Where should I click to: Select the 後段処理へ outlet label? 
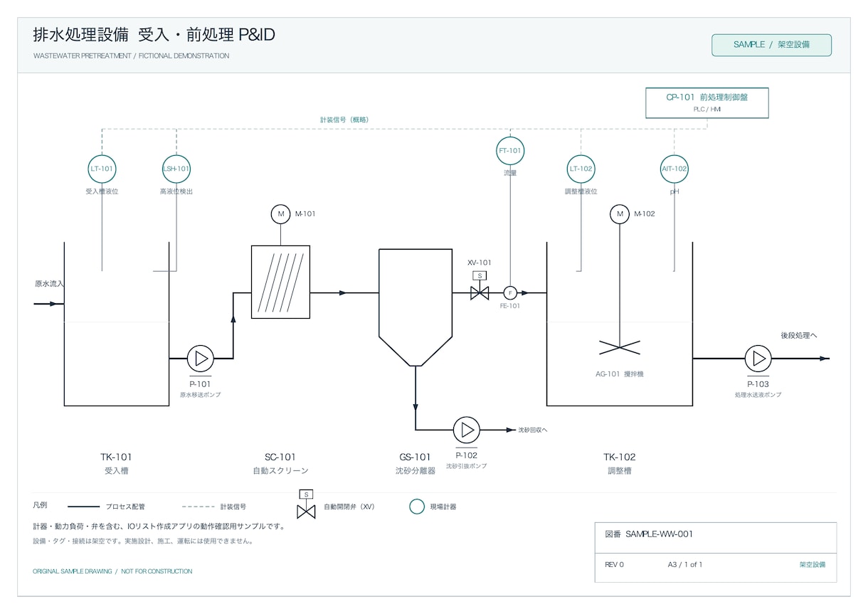pyautogui.click(x=799, y=335)
